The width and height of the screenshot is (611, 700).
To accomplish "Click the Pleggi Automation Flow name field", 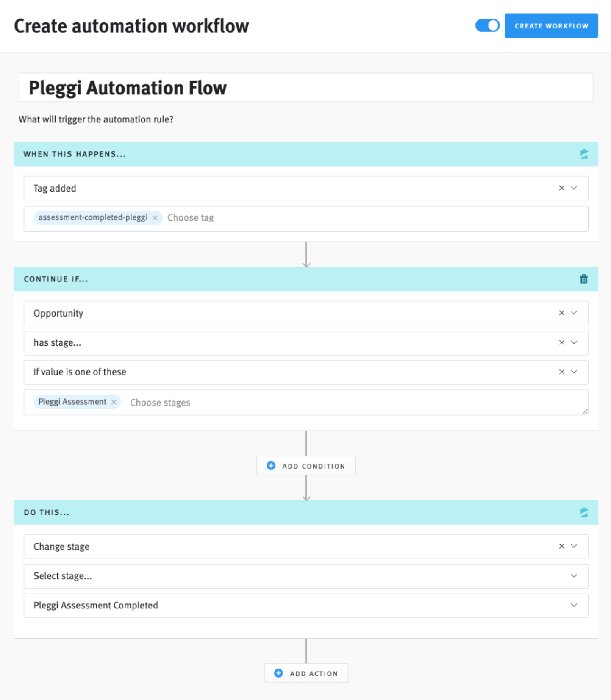I will pos(305,88).
